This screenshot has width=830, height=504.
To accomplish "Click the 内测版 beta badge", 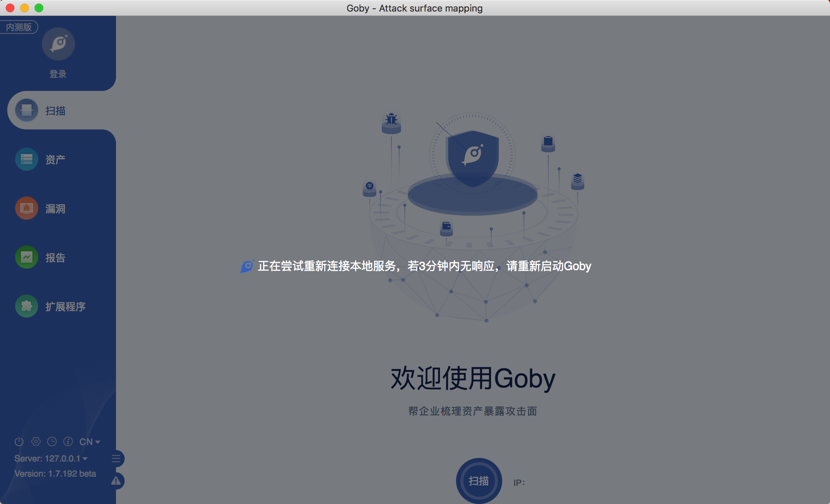I will (19, 27).
